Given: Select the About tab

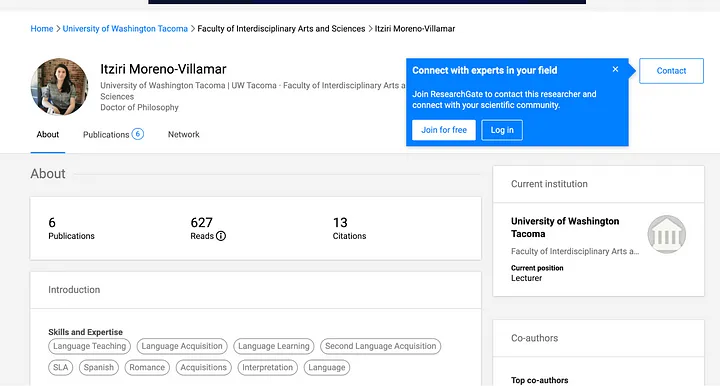Looking at the screenshot, I should 48,134.
